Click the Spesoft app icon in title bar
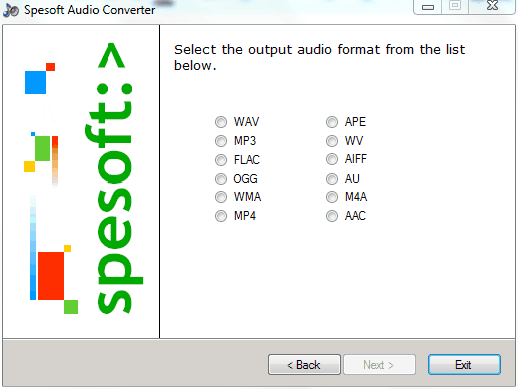 pyautogui.click(x=11, y=10)
